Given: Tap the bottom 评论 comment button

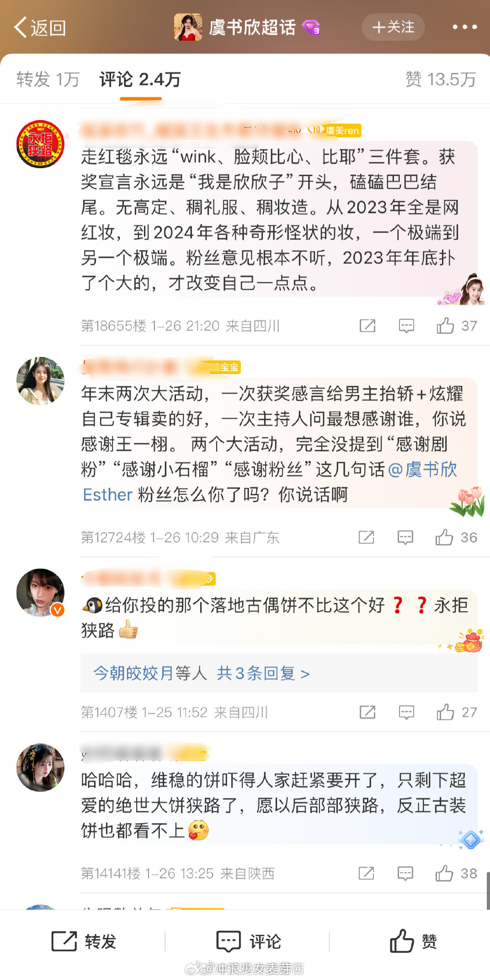Looking at the screenshot, I should pos(249,942).
